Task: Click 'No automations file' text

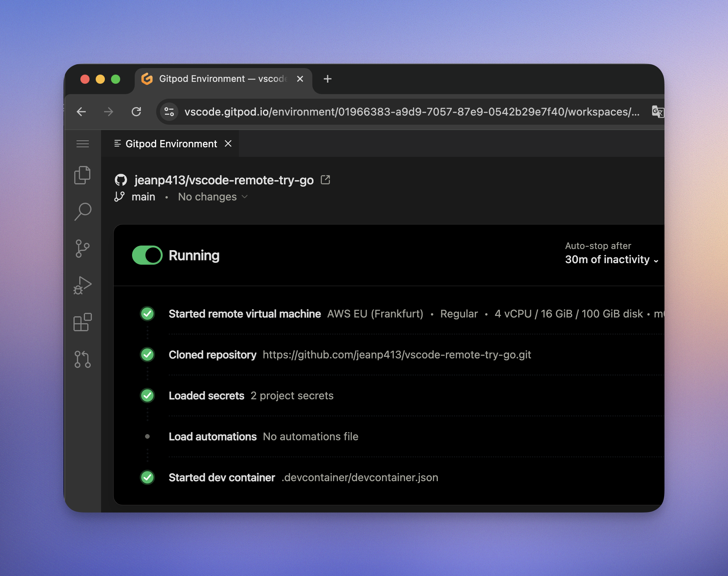Action: coord(311,436)
